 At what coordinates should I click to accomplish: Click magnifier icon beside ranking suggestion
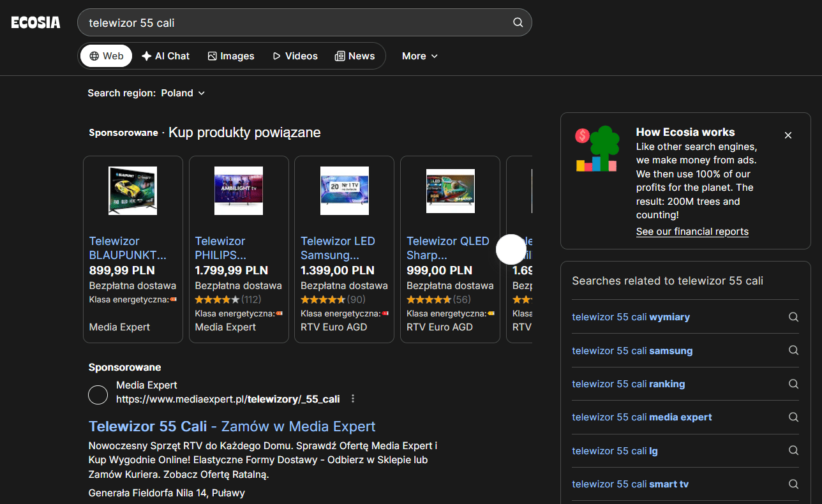[x=793, y=384]
